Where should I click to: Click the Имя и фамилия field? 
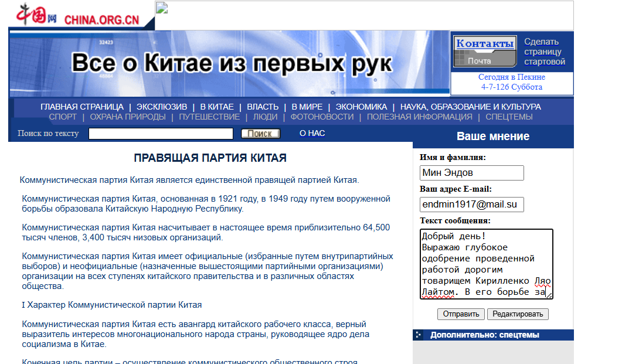pos(472,173)
